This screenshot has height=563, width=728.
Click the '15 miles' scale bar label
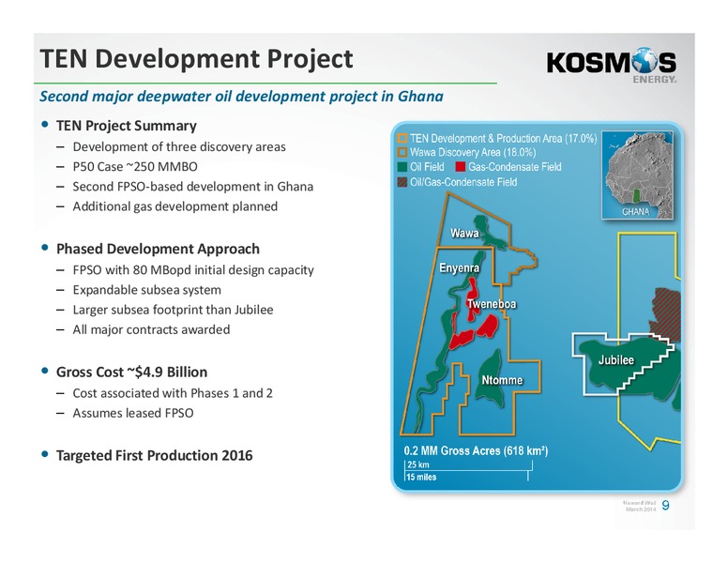point(421,477)
